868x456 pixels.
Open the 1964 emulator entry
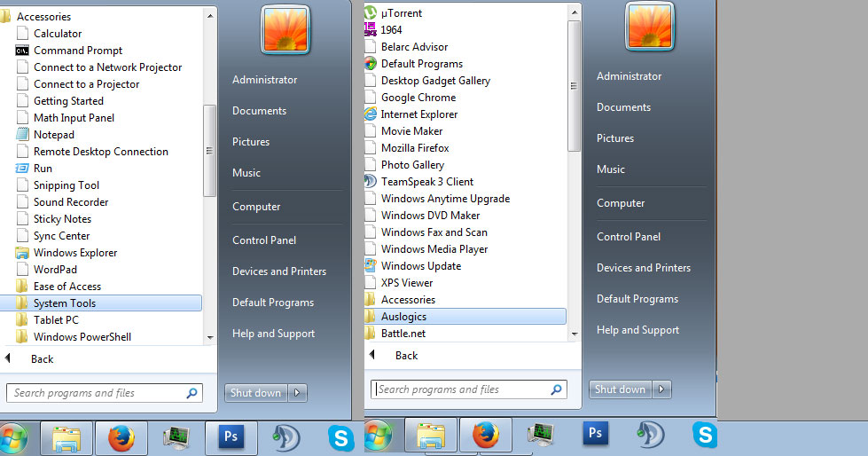pyautogui.click(x=383, y=30)
